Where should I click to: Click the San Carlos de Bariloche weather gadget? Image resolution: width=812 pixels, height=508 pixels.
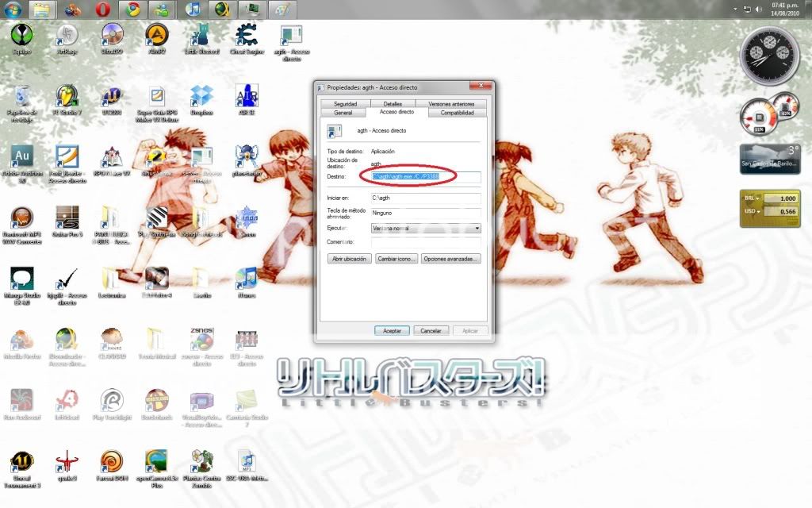click(770, 159)
